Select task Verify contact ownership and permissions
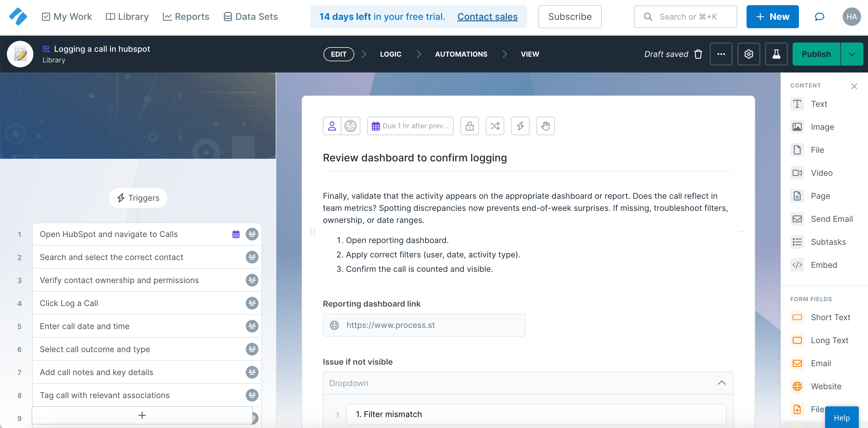868x428 pixels. click(147, 280)
